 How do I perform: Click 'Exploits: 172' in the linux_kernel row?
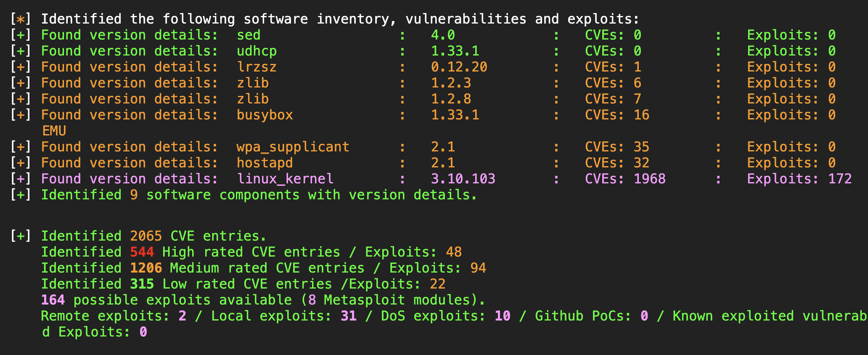(x=799, y=179)
